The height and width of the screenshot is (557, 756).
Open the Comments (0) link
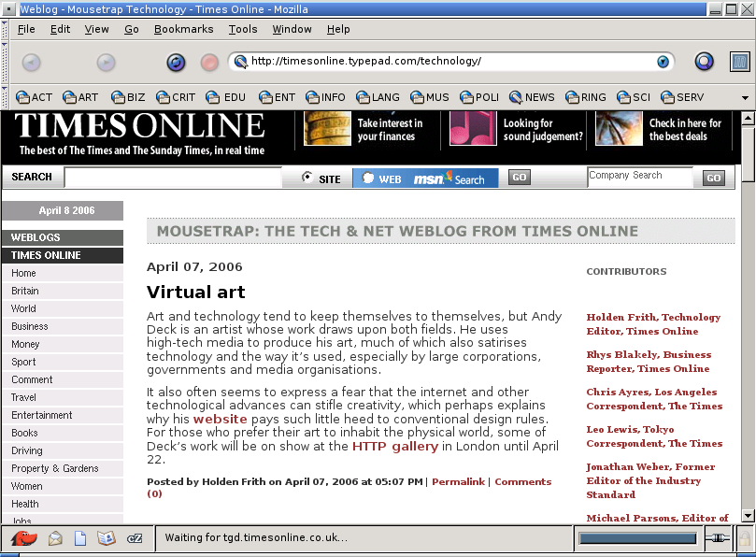[x=522, y=482]
